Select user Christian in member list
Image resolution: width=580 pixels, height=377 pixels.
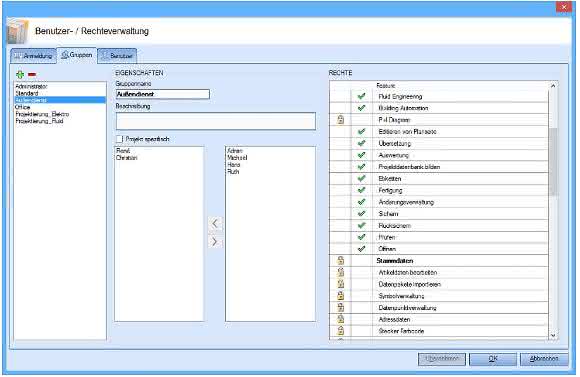[x=127, y=158]
